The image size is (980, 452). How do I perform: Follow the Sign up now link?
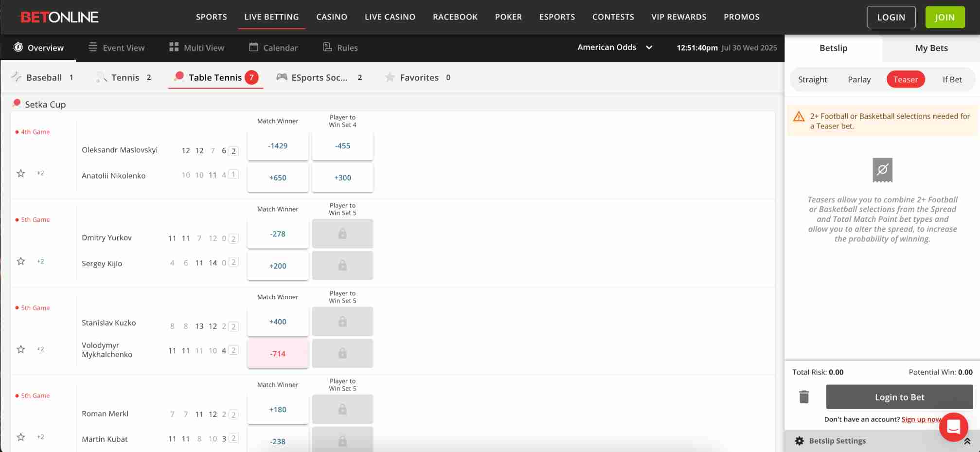click(x=921, y=419)
